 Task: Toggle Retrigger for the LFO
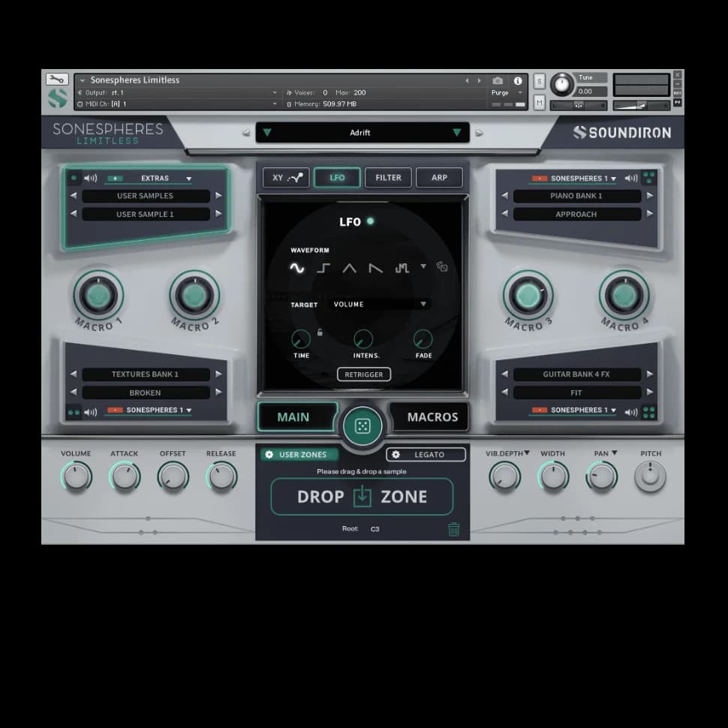pyautogui.click(x=364, y=375)
